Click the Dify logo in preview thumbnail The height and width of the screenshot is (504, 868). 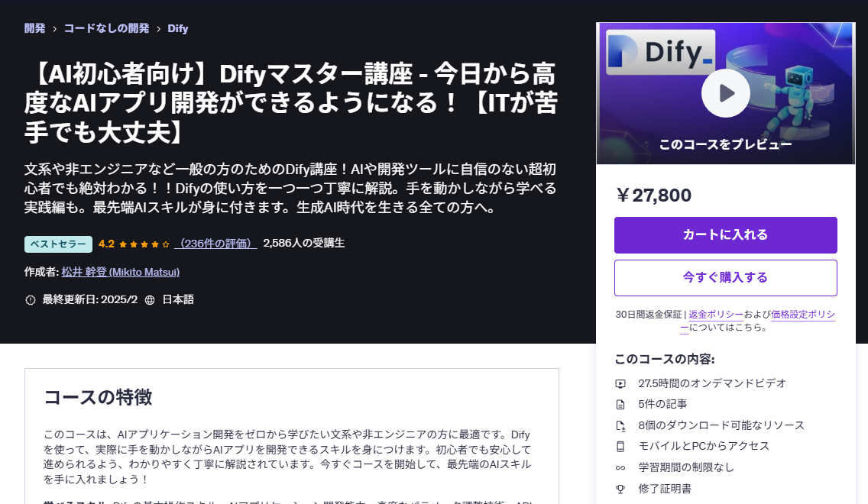coord(661,52)
